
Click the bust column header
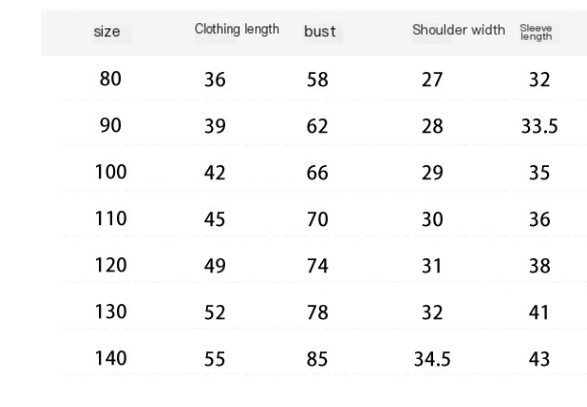pos(320,31)
